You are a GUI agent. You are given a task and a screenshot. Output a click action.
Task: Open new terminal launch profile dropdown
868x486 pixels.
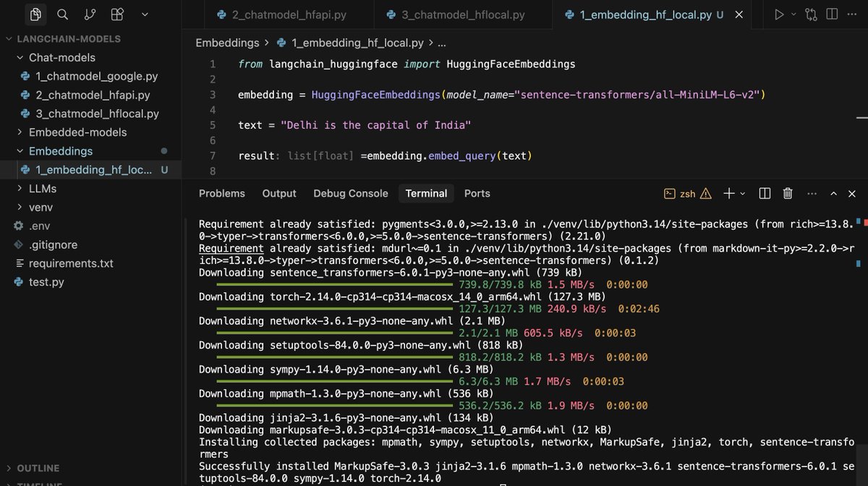744,194
